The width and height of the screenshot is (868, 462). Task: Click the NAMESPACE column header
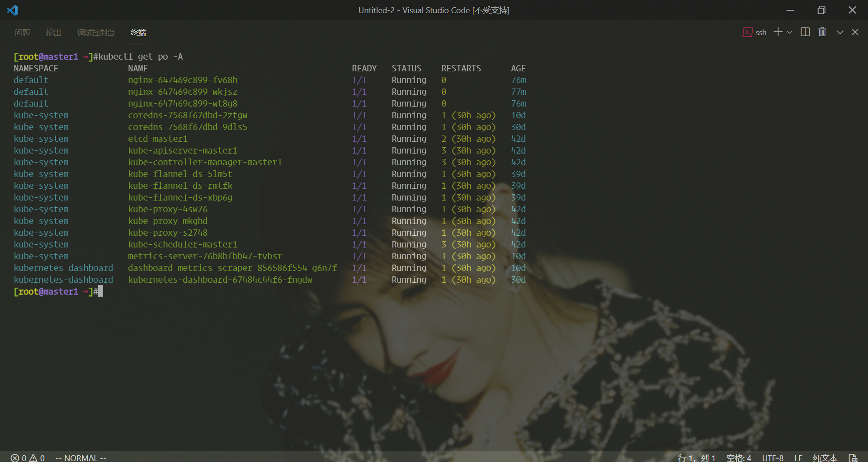pyautogui.click(x=36, y=68)
